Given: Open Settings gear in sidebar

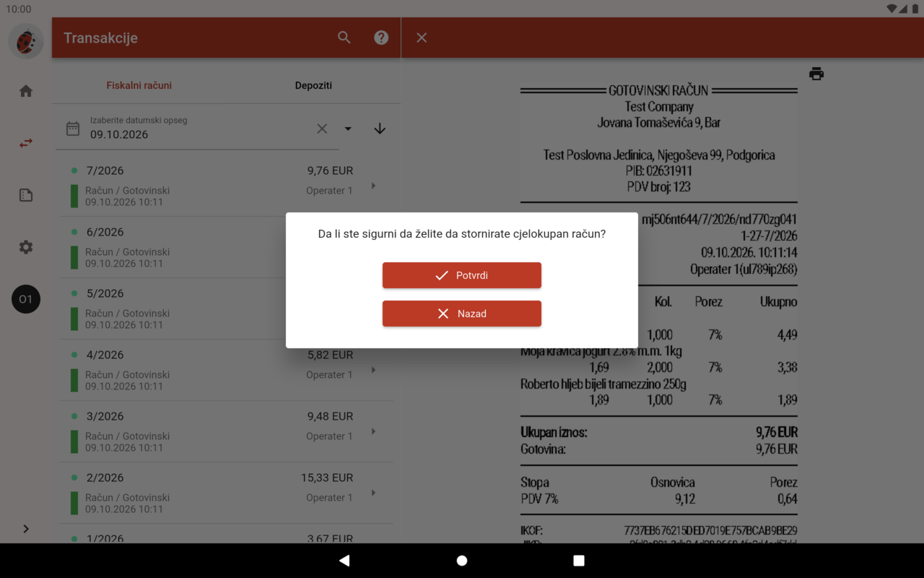Looking at the screenshot, I should click(x=26, y=247).
